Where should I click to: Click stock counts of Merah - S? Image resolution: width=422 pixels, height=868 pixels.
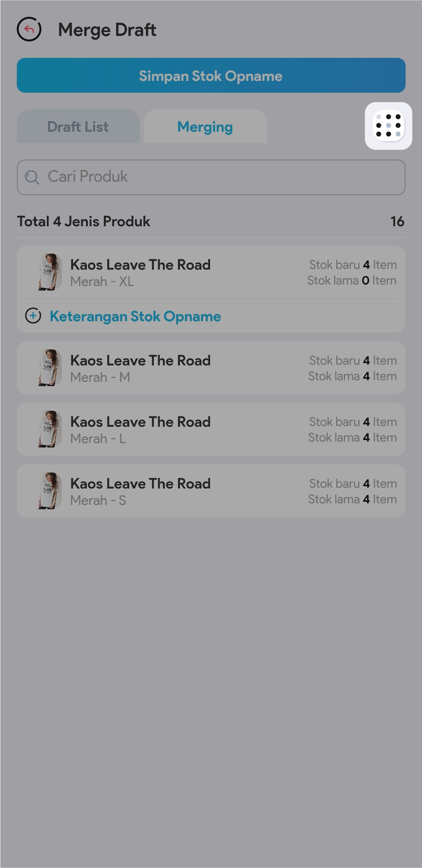pyautogui.click(x=353, y=491)
